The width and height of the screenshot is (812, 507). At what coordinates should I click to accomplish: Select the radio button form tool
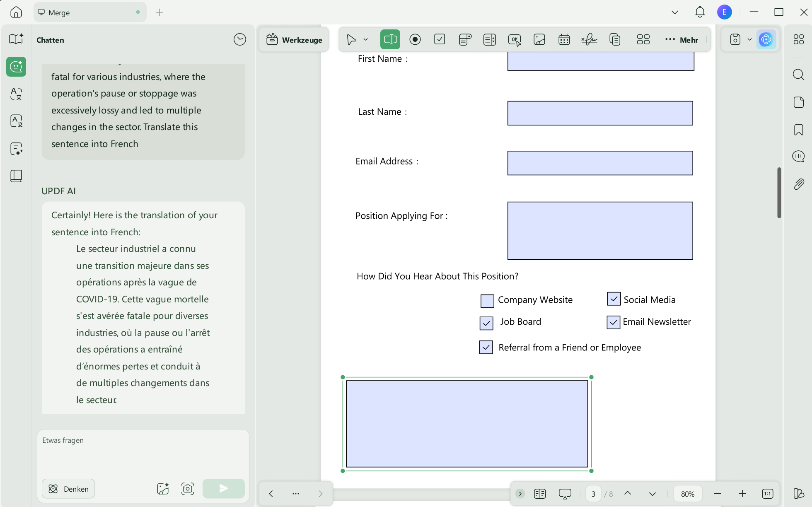point(415,39)
